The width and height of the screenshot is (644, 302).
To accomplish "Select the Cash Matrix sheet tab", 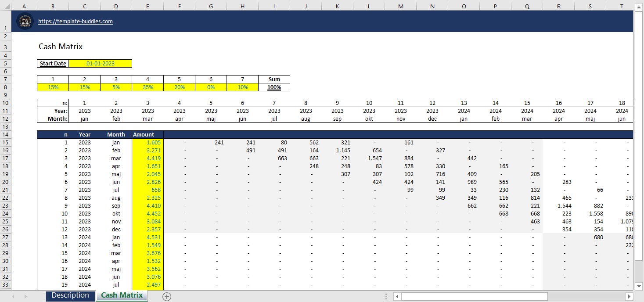I will pyautogui.click(x=121, y=295).
